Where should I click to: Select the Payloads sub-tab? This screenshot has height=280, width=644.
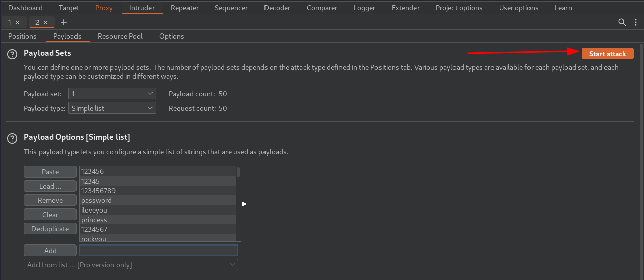[x=67, y=36]
